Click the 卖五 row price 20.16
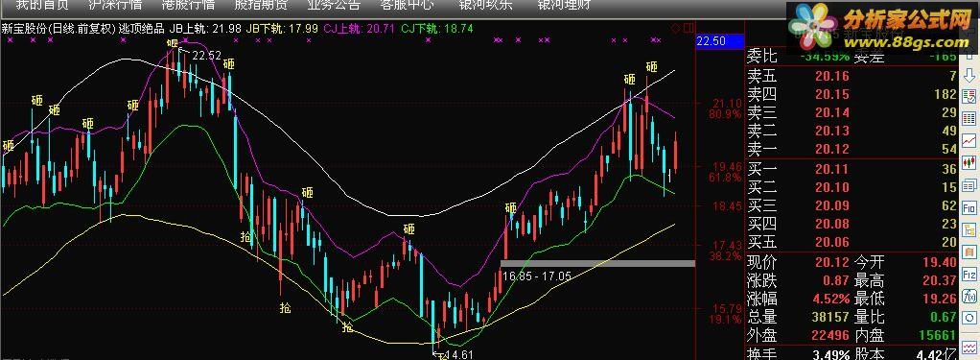Screen dimensions: 980x360 832,77
